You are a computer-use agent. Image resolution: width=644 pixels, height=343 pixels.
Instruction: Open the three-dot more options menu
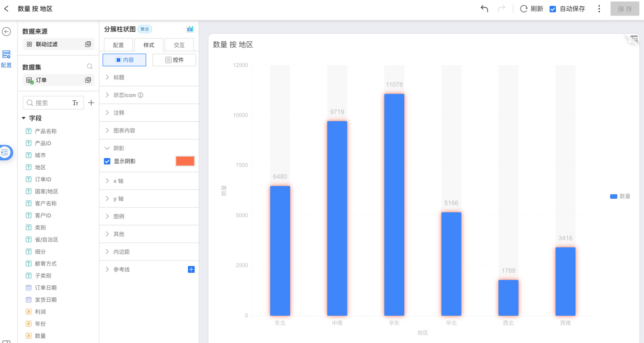point(599,9)
